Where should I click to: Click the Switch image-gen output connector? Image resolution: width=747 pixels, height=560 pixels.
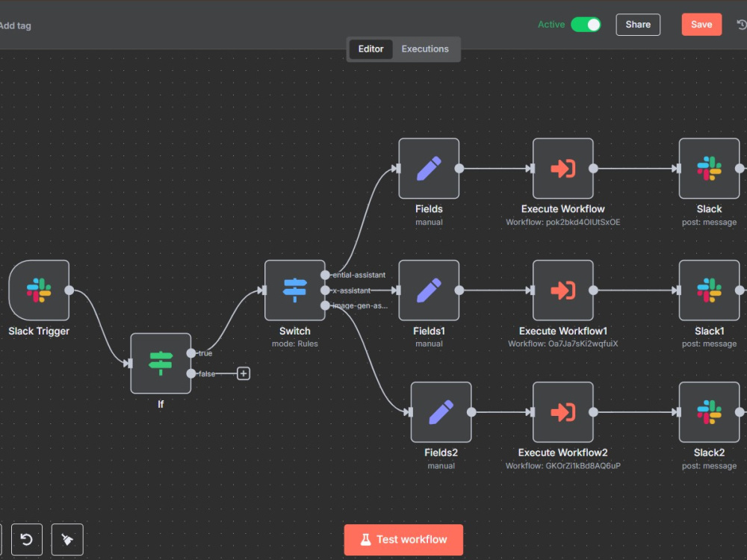point(325,305)
